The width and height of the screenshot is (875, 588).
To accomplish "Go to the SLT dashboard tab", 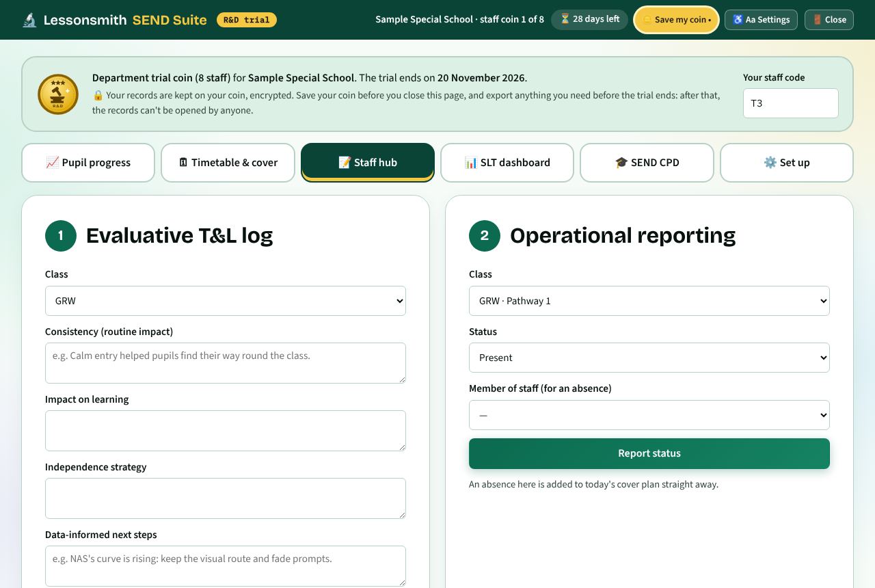I will [507, 163].
